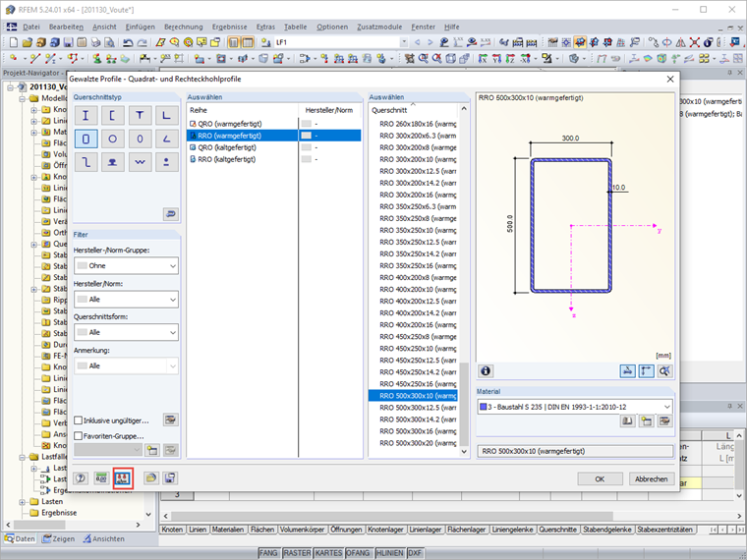
Task: Select cross-section RRO 500x300x12.5
Action: click(413, 408)
